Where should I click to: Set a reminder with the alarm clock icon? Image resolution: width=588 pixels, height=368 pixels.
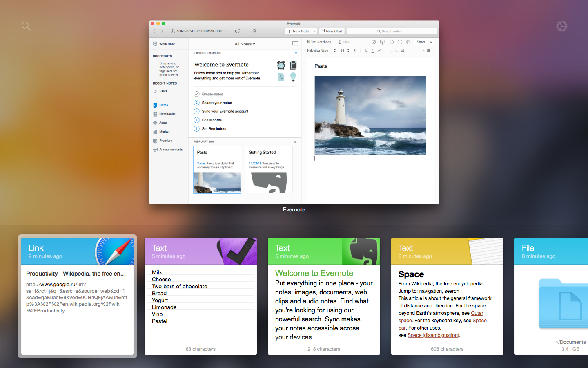374,42
